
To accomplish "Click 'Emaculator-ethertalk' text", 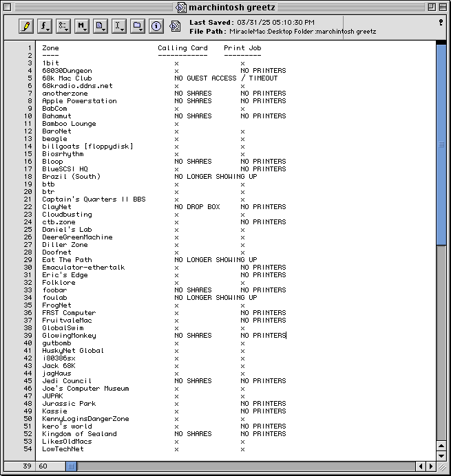I will pyautogui.click(x=83, y=268).
